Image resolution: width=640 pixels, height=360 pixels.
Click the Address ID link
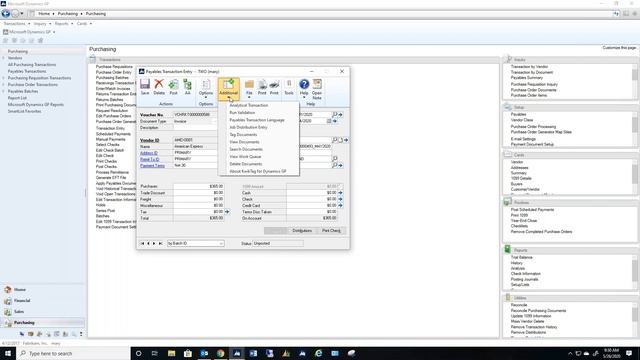(x=149, y=153)
